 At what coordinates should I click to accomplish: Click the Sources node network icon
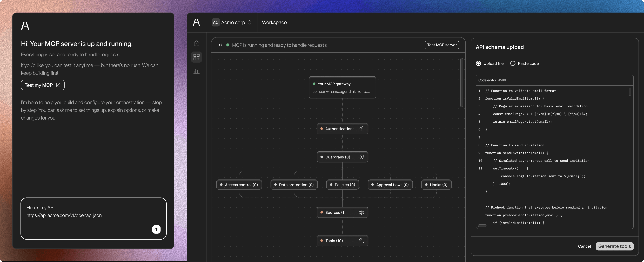(x=361, y=212)
